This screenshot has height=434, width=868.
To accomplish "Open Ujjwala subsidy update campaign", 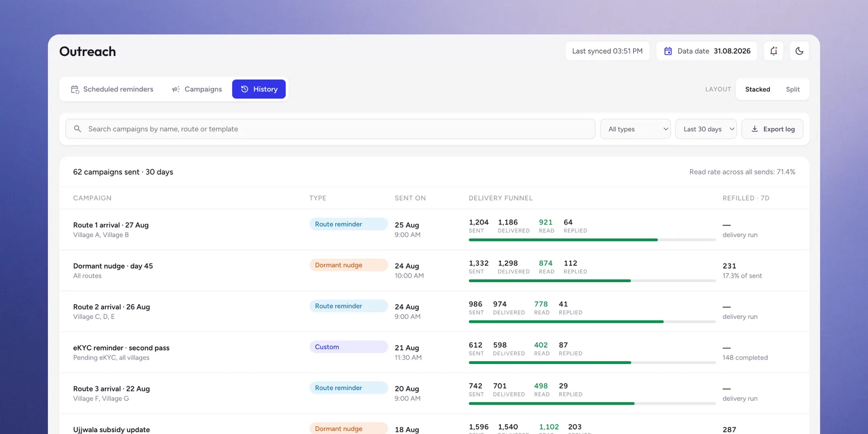I will (x=112, y=430).
